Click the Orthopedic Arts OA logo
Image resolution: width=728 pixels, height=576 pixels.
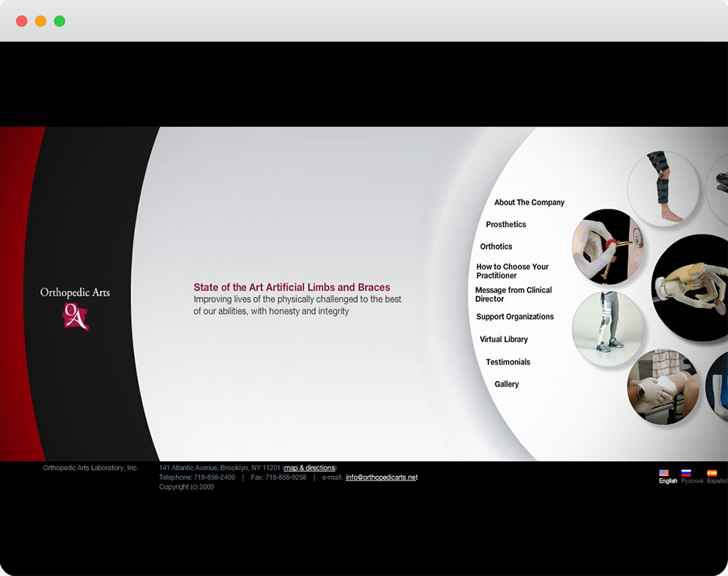point(75,317)
